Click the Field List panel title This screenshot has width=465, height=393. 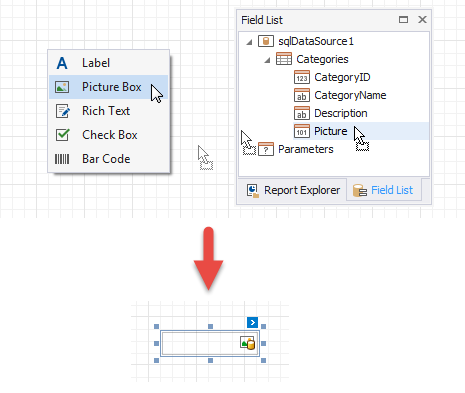(x=262, y=20)
